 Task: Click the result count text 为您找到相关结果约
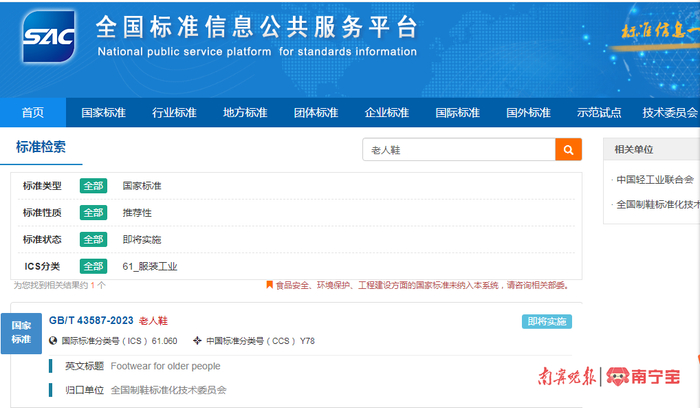(x=50, y=285)
